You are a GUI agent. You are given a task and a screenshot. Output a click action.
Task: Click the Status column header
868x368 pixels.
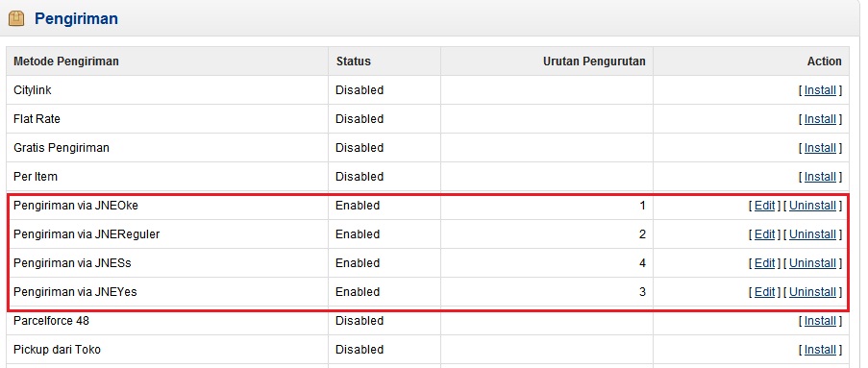pyautogui.click(x=353, y=61)
